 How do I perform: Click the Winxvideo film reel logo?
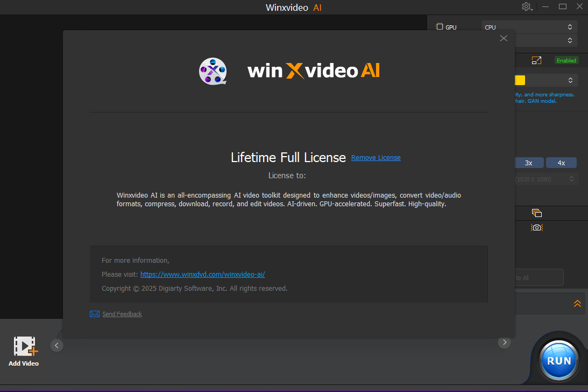coord(213,71)
